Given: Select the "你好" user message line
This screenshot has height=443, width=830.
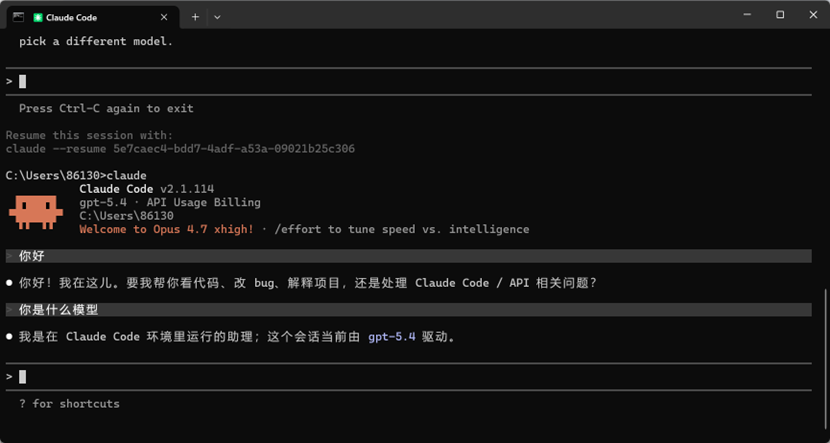Looking at the screenshot, I should tap(33, 256).
